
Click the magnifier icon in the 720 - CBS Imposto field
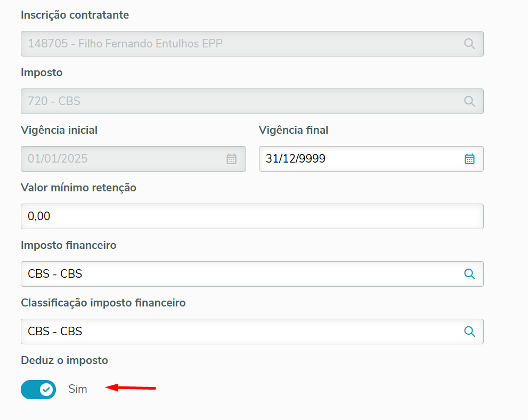[469, 101]
